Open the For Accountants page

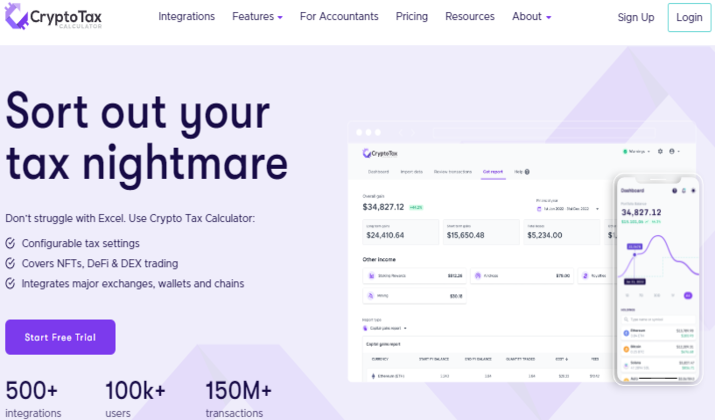pos(339,16)
